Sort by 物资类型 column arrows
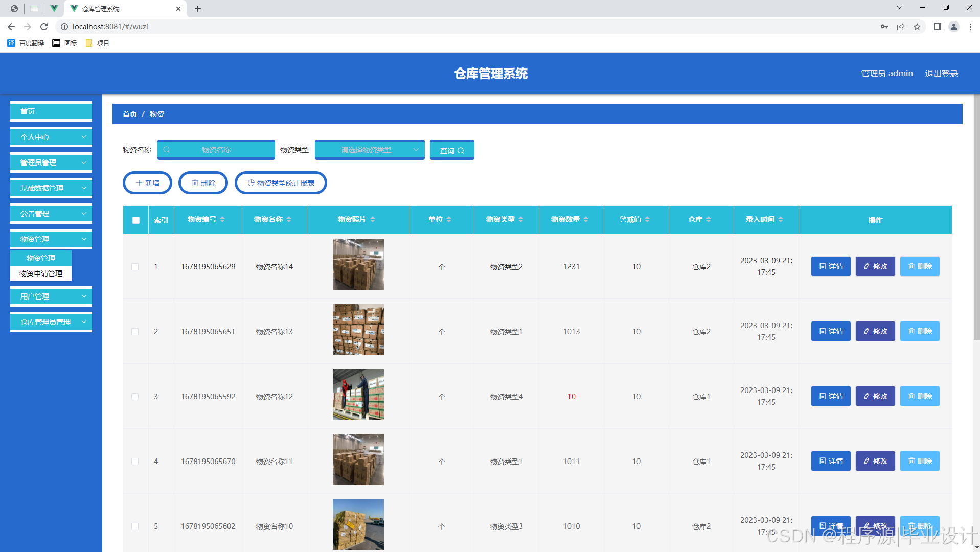The height and width of the screenshot is (552, 980). (521, 219)
